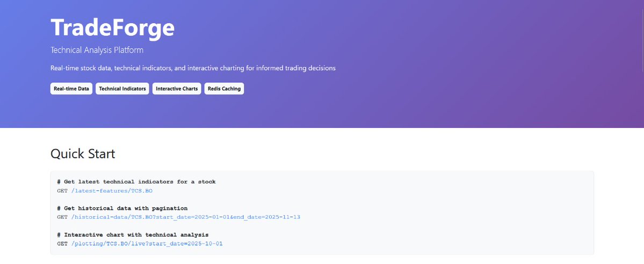
Task: Open the /plotting/TCS.BO/live endpoint link
Action: coord(147,244)
